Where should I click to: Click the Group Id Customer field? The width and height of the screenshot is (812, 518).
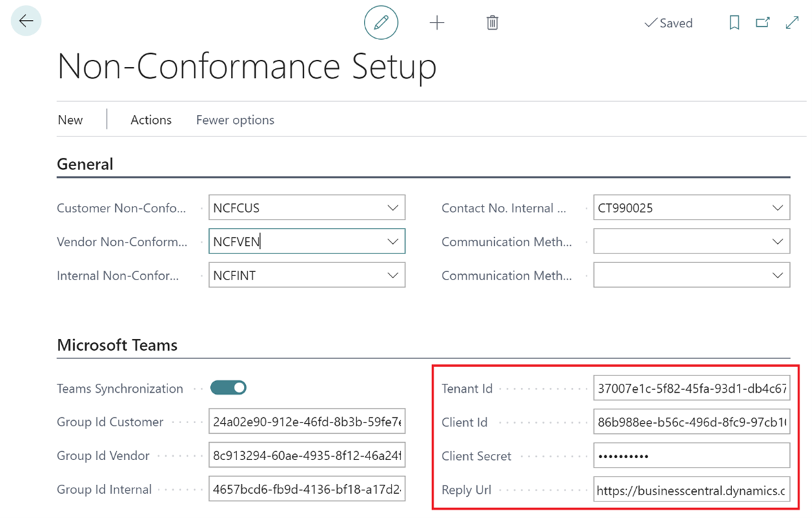(x=307, y=422)
